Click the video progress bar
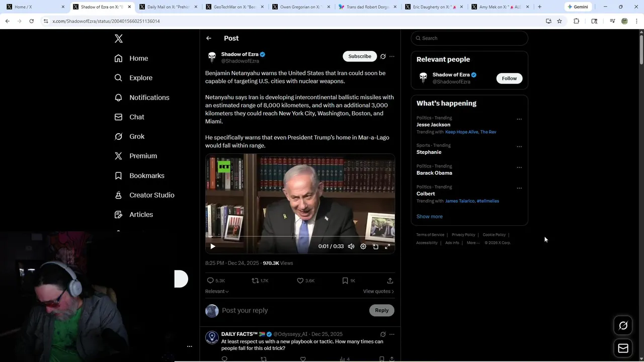Viewport: 644px width, 362px height. (300, 236)
